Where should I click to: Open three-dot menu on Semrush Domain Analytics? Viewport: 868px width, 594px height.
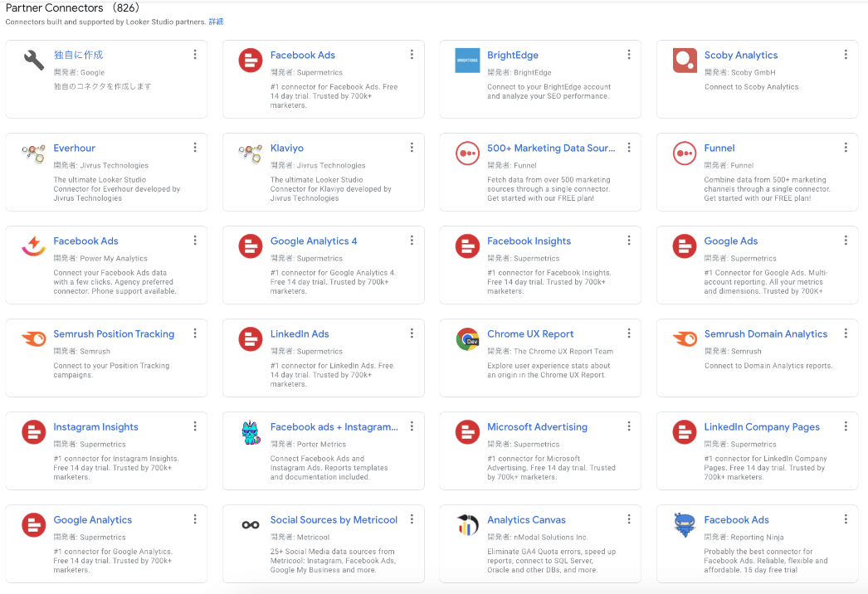846,334
